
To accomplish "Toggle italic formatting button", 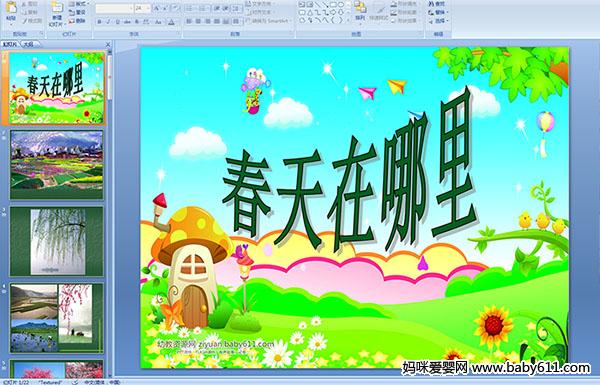I will coord(108,22).
